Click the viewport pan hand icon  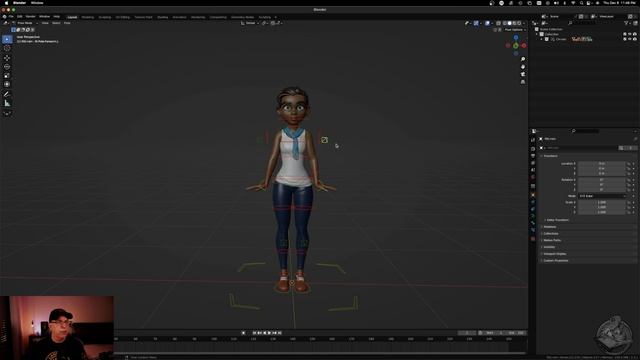click(523, 67)
